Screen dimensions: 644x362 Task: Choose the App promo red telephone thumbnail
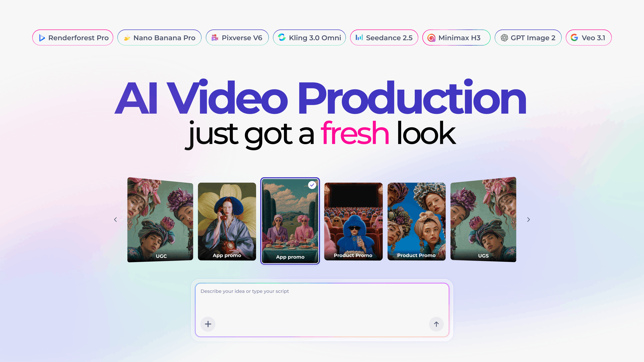227,221
